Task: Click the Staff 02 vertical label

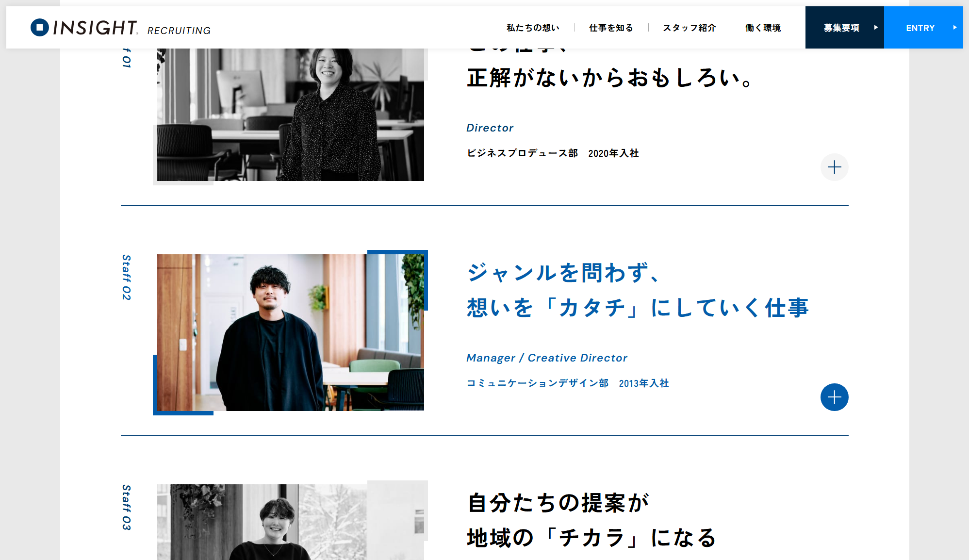Action: tap(127, 277)
